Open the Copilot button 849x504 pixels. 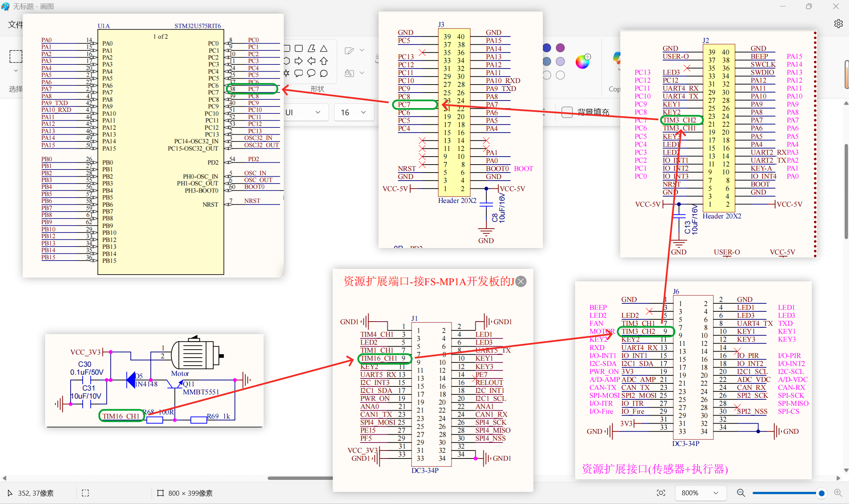click(617, 58)
